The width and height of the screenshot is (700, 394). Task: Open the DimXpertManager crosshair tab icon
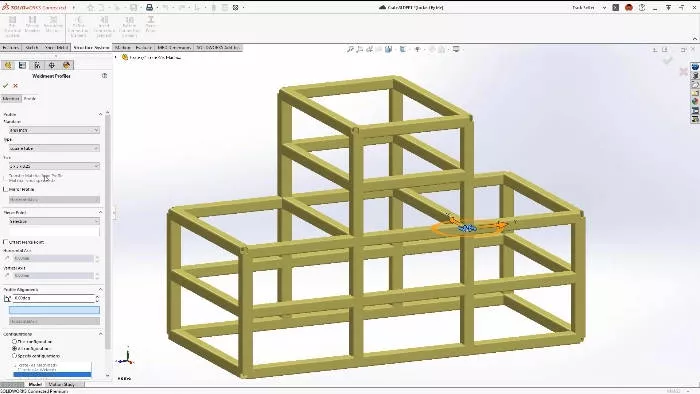pyautogui.click(x=52, y=65)
